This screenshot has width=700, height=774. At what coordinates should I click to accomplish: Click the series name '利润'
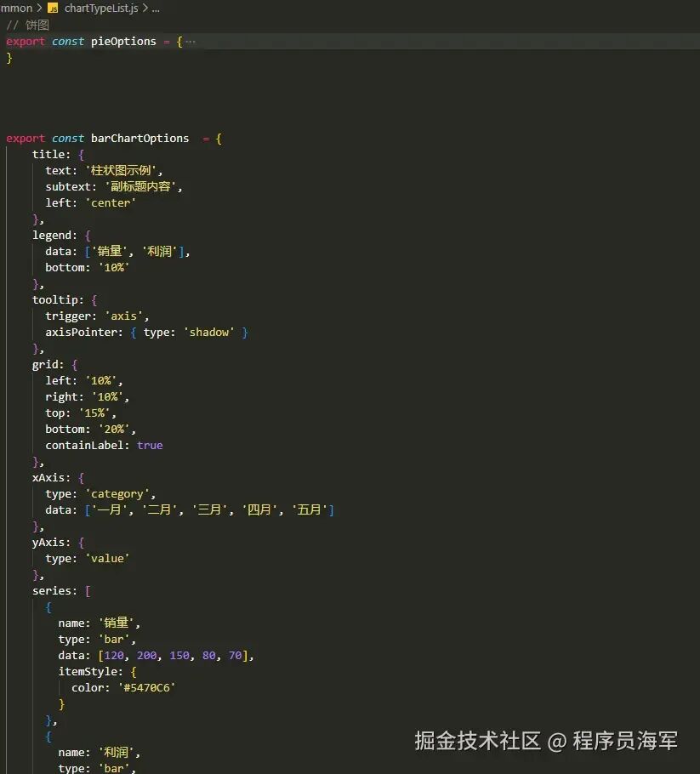[x=119, y=752]
